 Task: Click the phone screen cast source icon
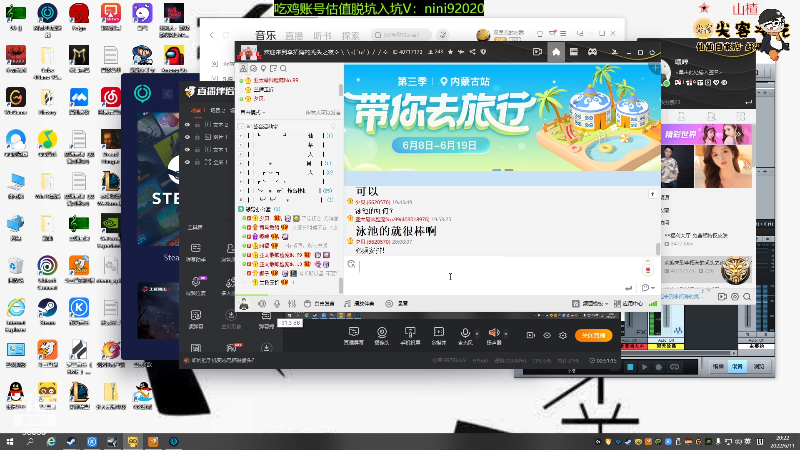[x=410, y=336]
